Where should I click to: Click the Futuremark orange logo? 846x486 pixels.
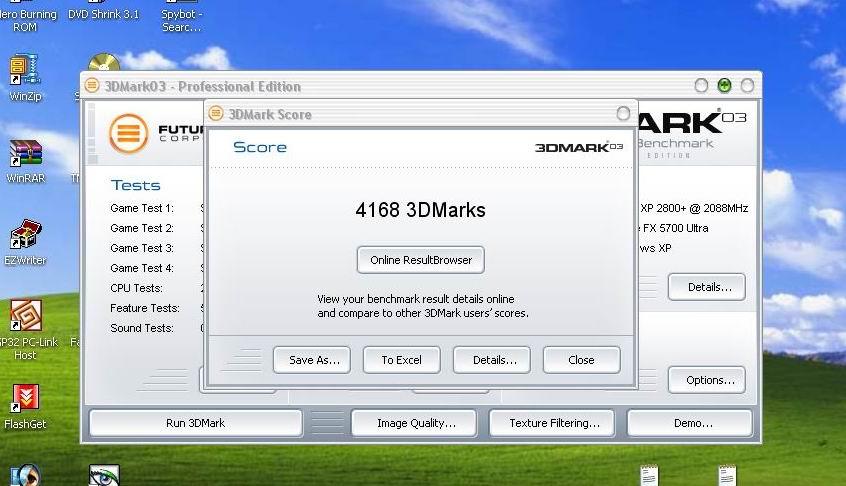(128, 133)
